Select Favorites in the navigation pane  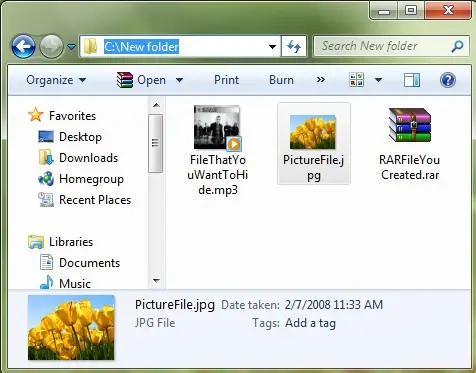click(x=72, y=116)
